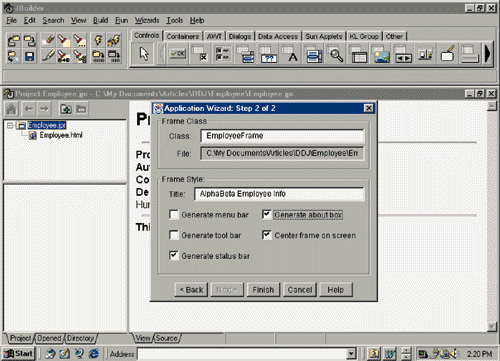Click the Finish button

[x=263, y=290]
